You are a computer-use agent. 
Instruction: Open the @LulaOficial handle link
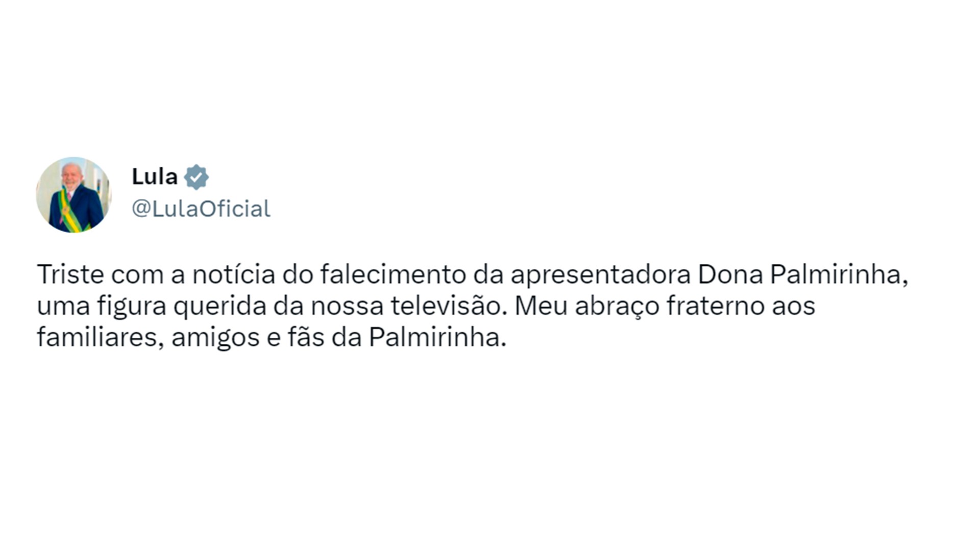[x=201, y=209]
